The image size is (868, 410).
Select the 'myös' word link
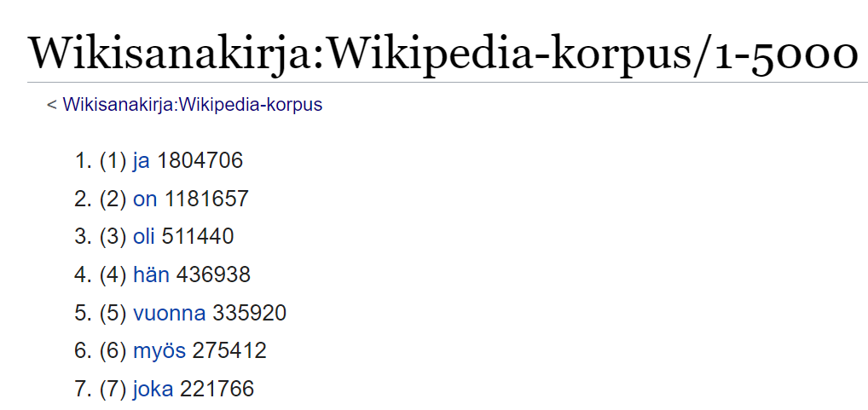tap(159, 351)
